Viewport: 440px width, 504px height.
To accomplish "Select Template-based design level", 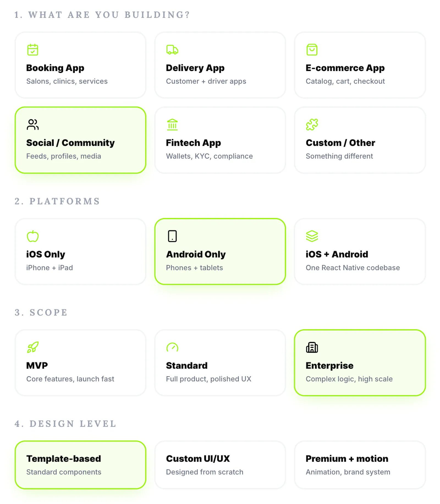I will pyautogui.click(x=80, y=465).
